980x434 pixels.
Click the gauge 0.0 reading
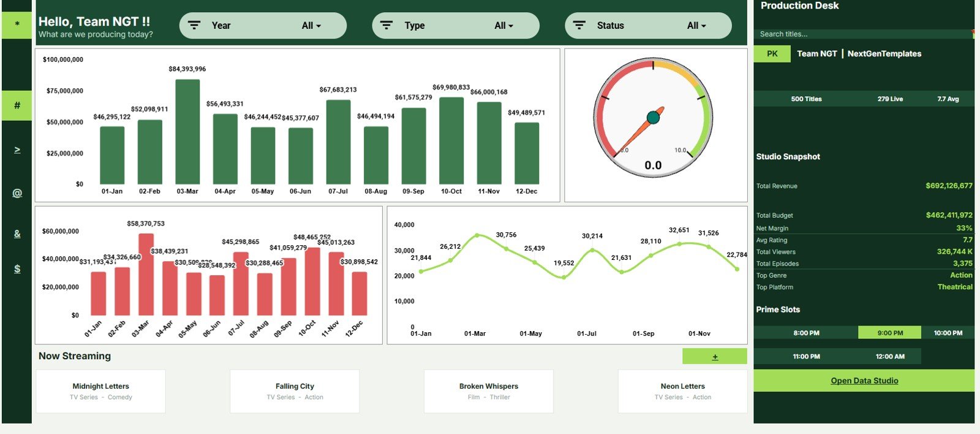tap(653, 166)
